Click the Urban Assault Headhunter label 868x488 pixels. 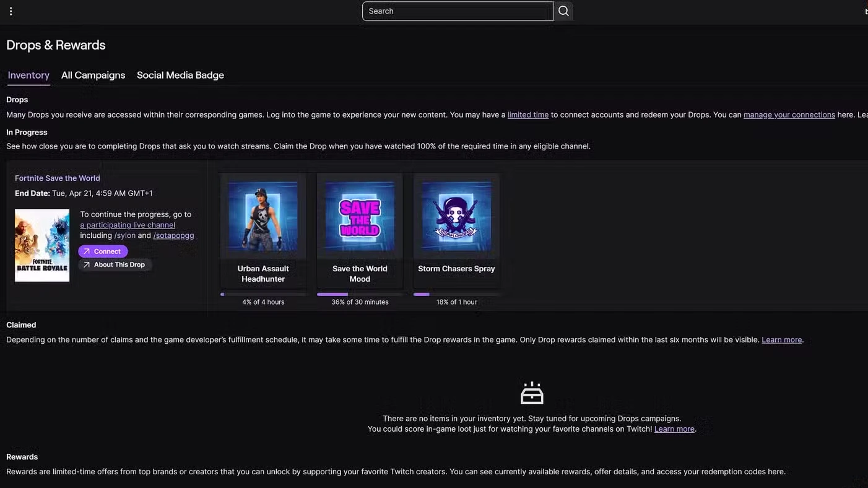point(263,274)
